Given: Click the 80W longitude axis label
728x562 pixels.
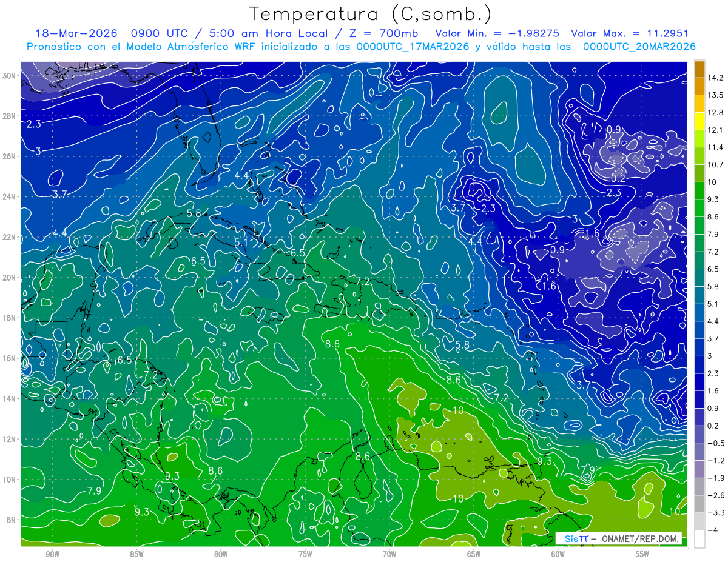Looking at the screenshot, I should coord(221,554).
